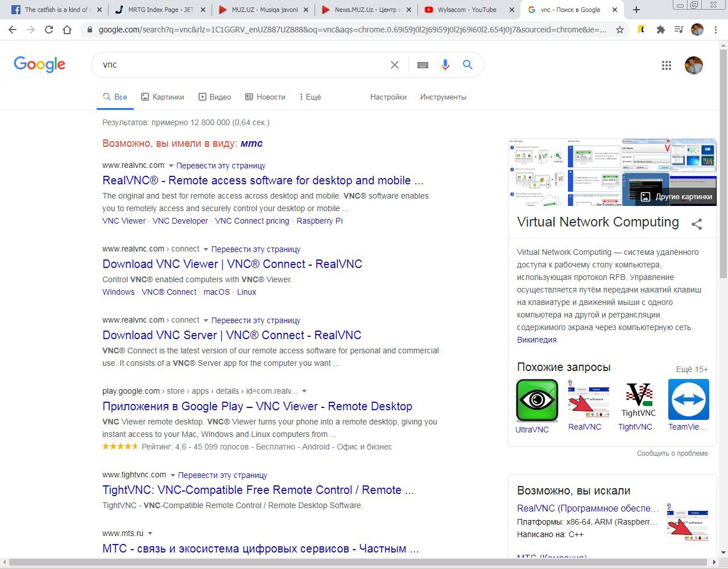Open the Ещё more filters menu
The height and width of the screenshot is (569, 728).
310,97
